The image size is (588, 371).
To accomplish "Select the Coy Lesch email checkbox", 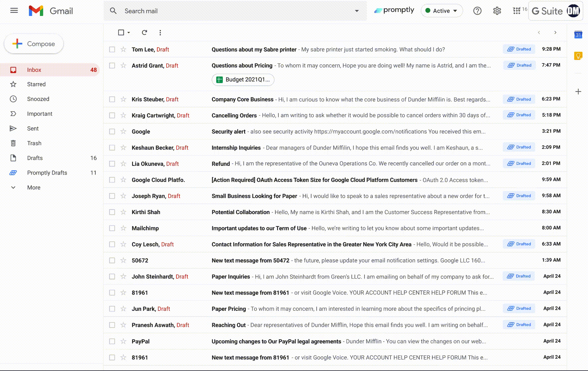I will point(112,244).
